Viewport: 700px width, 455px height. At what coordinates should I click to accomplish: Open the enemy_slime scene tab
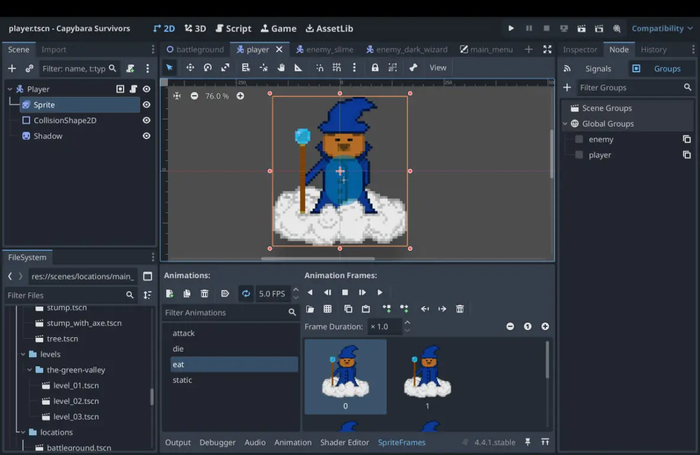pyautogui.click(x=325, y=50)
